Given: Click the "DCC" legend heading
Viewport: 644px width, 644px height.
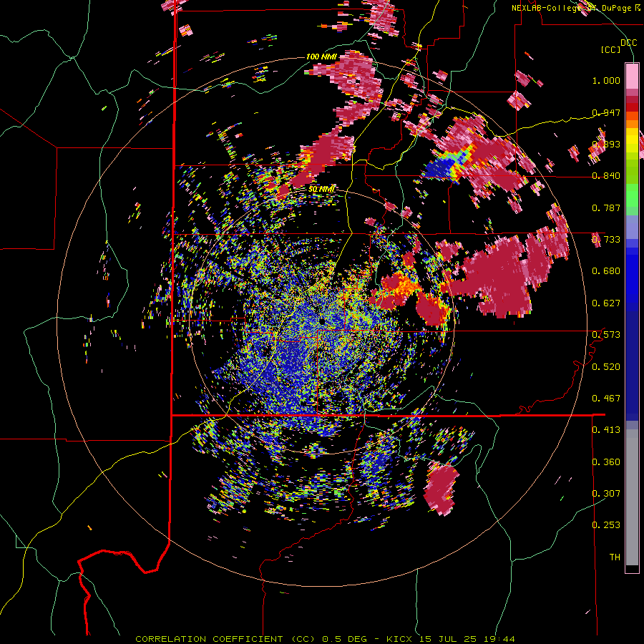Looking at the screenshot, I should (628, 43).
